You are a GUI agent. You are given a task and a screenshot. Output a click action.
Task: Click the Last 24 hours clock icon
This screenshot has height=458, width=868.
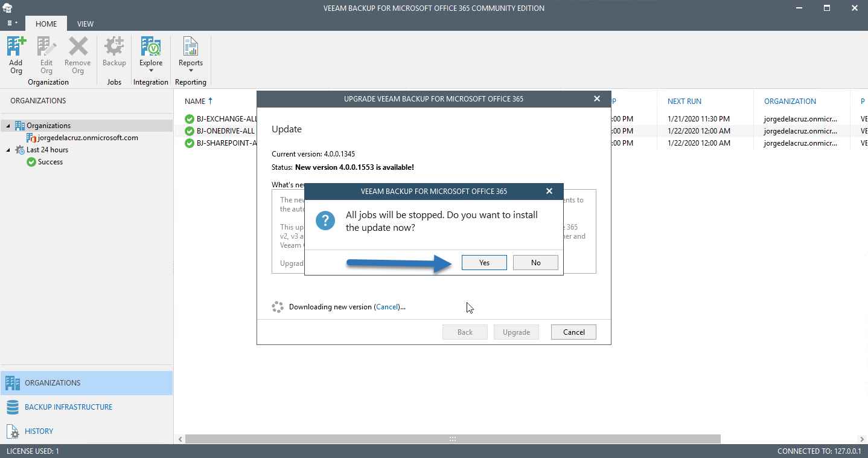point(20,150)
